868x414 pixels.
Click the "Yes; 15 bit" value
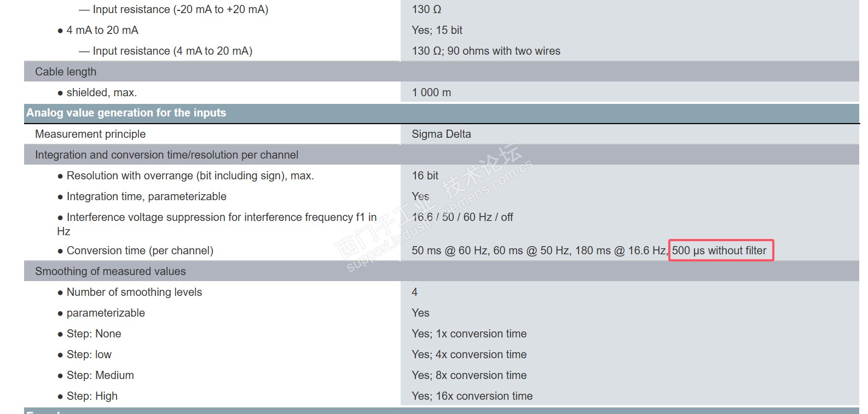click(x=437, y=30)
